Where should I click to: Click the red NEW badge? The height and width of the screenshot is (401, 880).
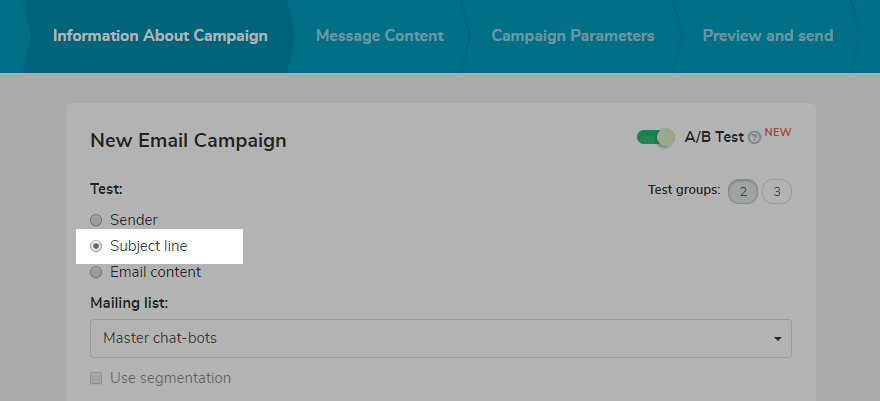tap(778, 132)
